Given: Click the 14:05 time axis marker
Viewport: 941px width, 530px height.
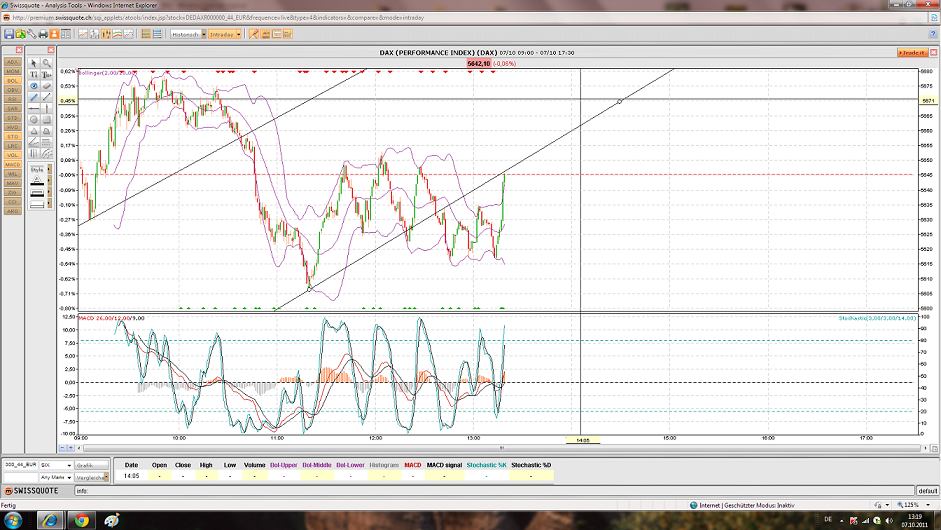Looking at the screenshot, I should click(583, 440).
